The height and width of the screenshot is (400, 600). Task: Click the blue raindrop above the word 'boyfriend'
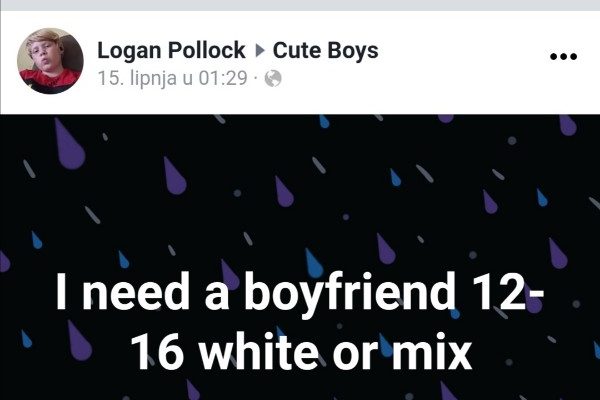pyautogui.click(x=314, y=263)
